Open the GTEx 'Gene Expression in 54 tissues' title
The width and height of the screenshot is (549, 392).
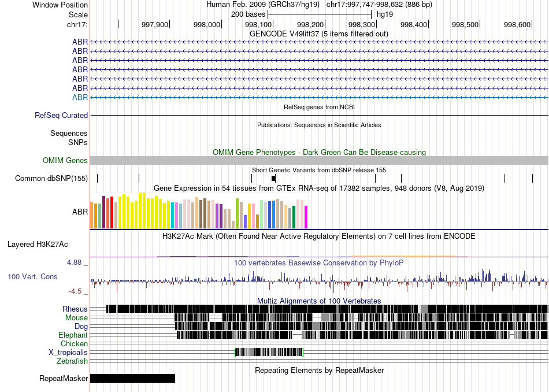point(319,188)
